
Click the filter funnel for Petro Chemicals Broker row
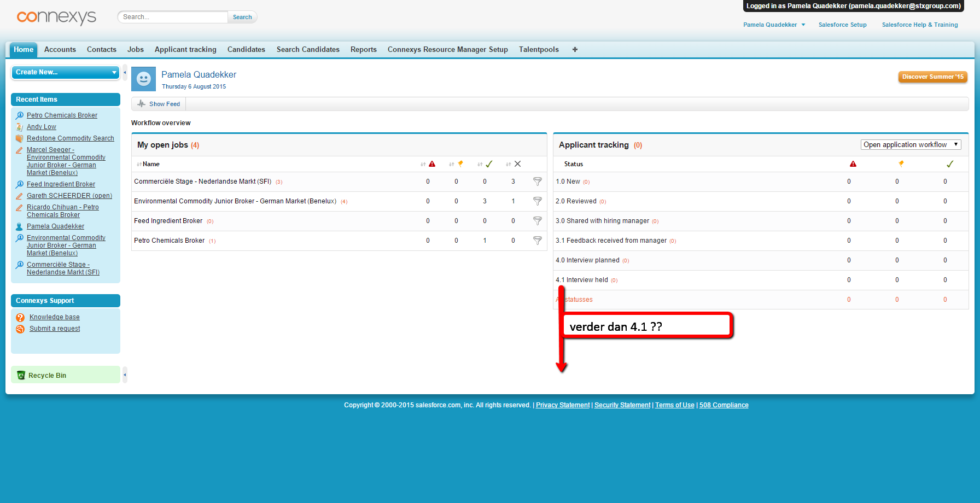(x=538, y=241)
